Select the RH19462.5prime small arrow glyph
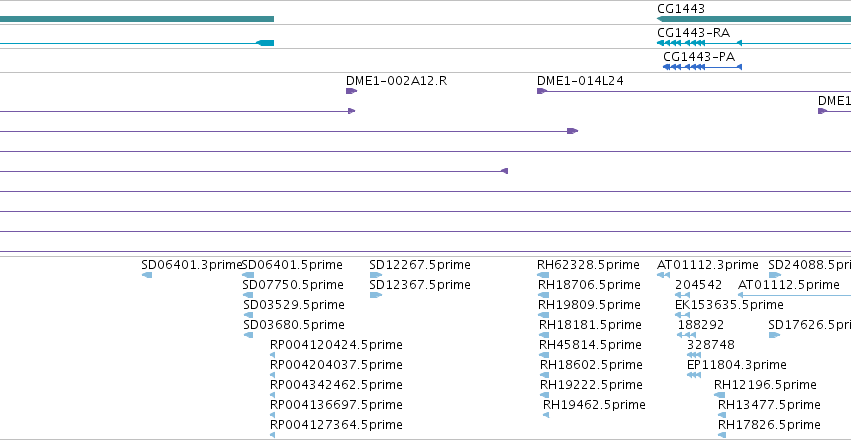851x440 pixels. (546, 415)
